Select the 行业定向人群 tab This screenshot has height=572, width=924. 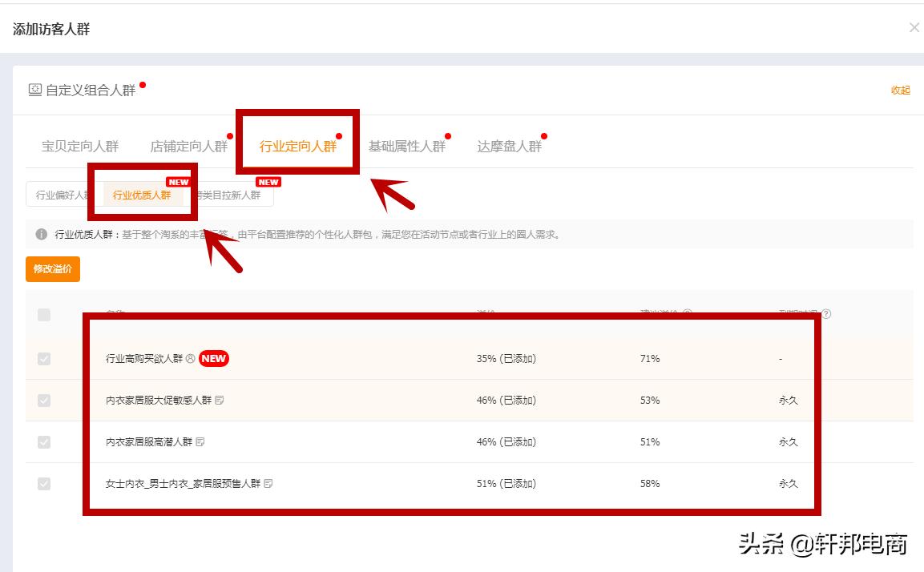coord(297,146)
